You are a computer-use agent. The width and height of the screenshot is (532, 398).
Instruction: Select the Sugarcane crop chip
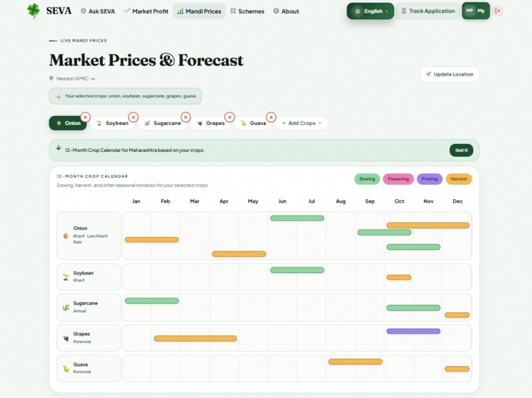click(x=163, y=123)
